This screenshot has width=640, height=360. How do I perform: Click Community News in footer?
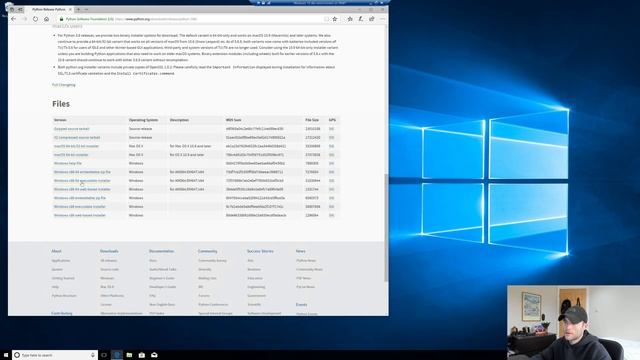coord(309,269)
